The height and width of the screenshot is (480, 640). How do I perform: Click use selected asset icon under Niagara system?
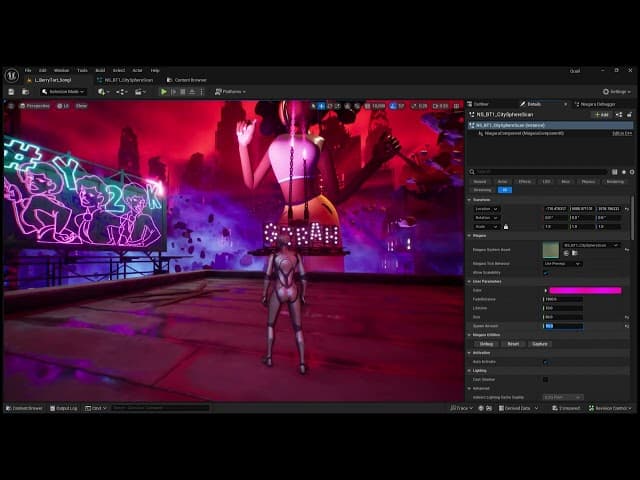click(x=566, y=253)
